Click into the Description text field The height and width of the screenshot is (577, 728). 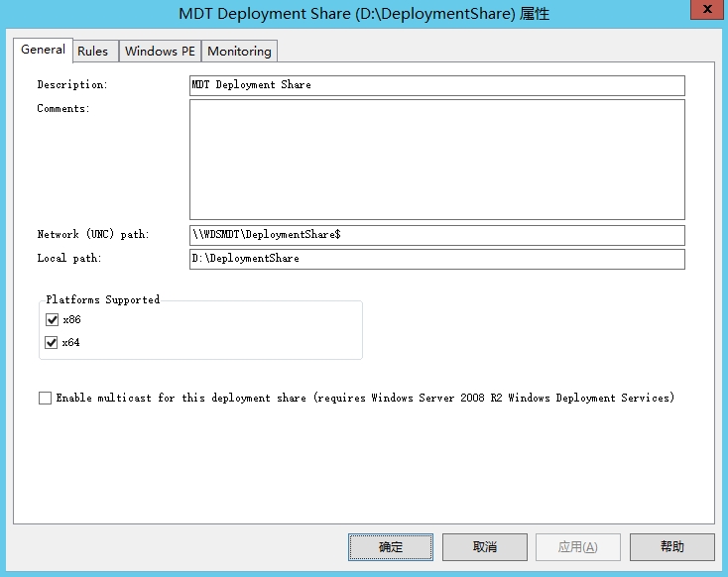[x=436, y=86]
